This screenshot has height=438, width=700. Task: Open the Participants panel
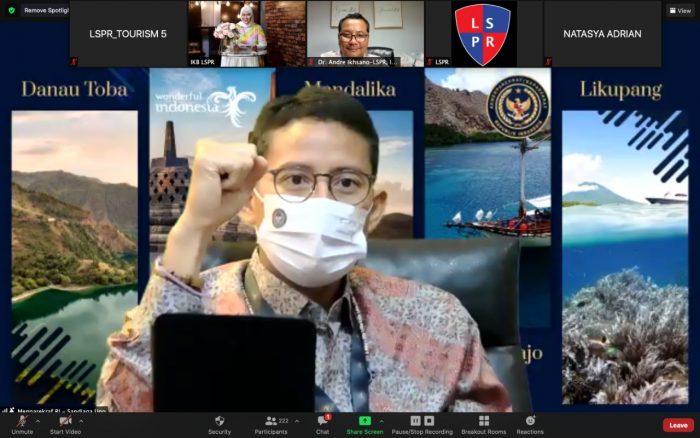point(272,424)
